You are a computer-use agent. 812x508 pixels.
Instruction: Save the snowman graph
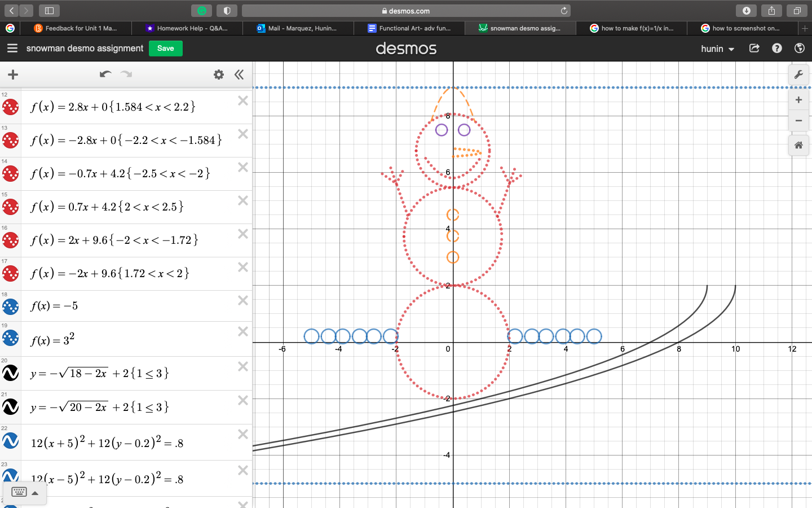pyautogui.click(x=165, y=49)
